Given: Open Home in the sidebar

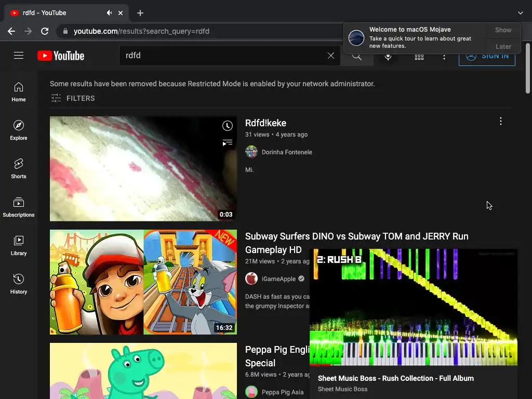Looking at the screenshot, I should (19, 92).
